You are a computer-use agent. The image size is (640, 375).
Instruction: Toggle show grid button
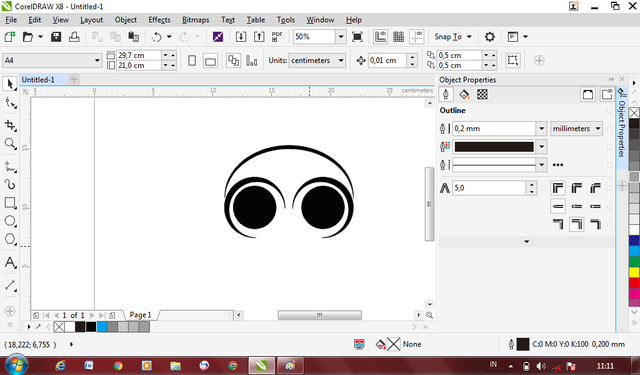[398, 37]
